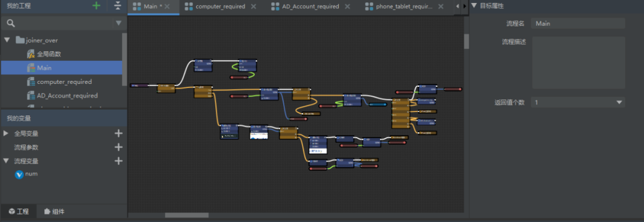Click the magnifier search icon in the project panel

coord(11,23)
